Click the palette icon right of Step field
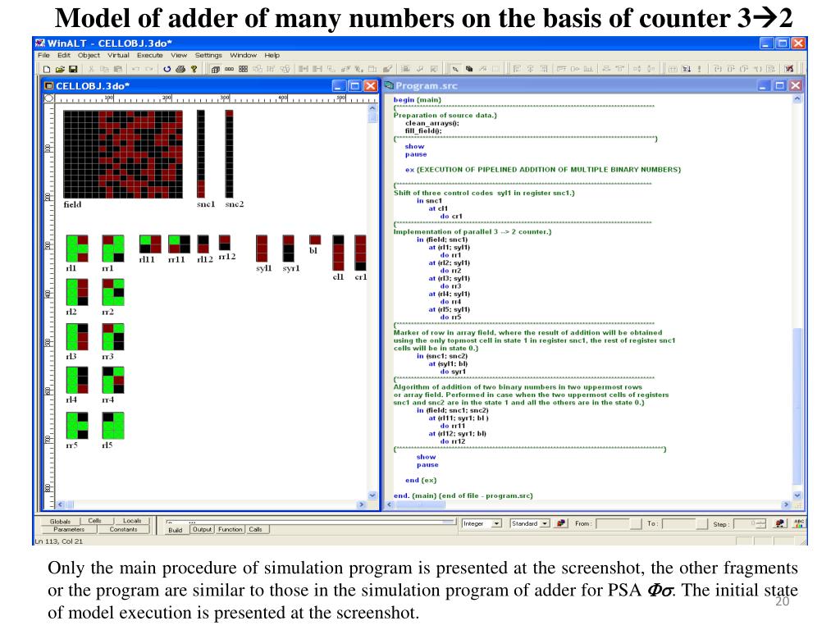The width and height of the screenshot is (840, 630). point(780,523)
